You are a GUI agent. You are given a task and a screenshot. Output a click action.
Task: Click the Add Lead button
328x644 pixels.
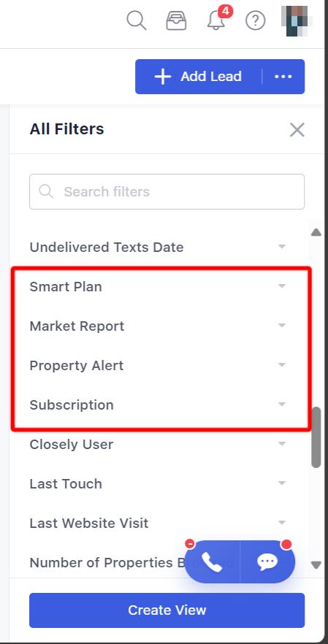pyautogui.click(x=198, y=77)
